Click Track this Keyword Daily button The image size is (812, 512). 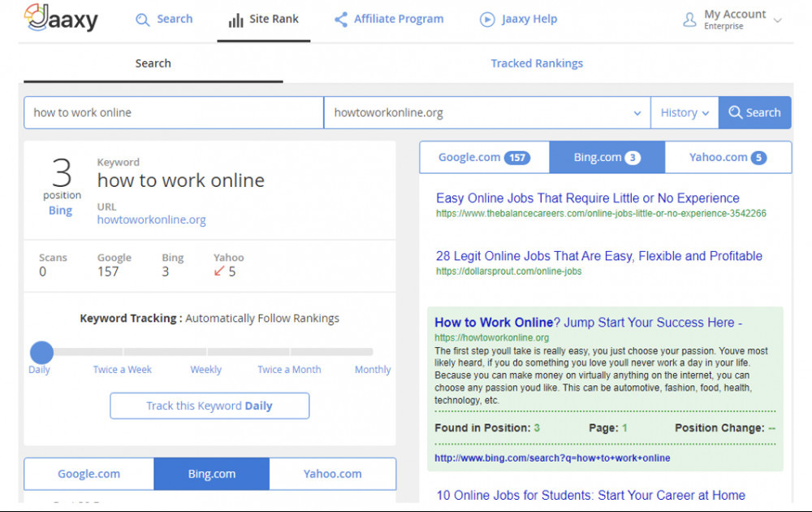click(x=209, y=406)
